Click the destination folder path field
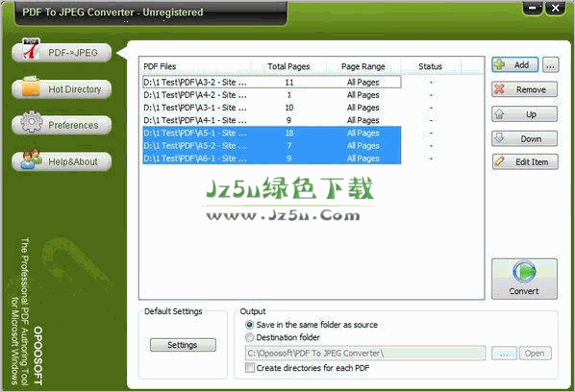The height and width of the screenshot is (392, 575). [365, 354]
